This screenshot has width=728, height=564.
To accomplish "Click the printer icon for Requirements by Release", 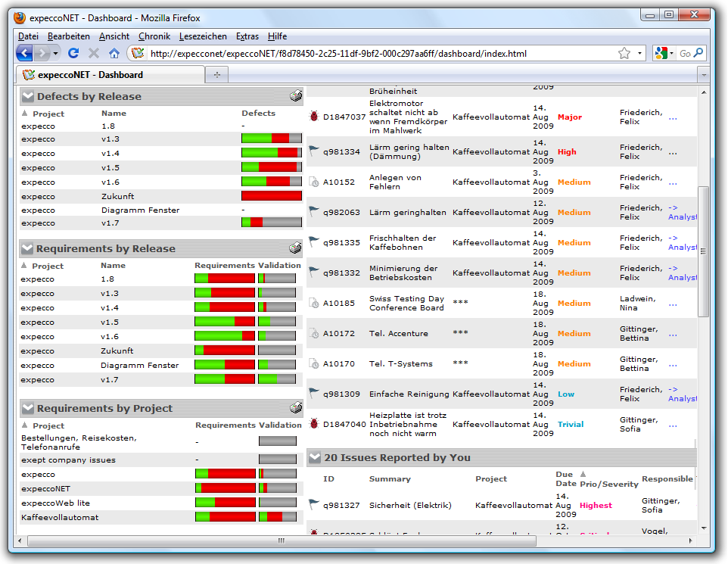I will click(x=296, y=248).
